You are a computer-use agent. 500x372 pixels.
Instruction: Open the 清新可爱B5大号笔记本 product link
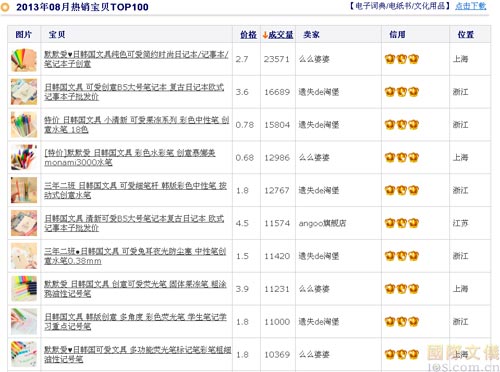134,223
